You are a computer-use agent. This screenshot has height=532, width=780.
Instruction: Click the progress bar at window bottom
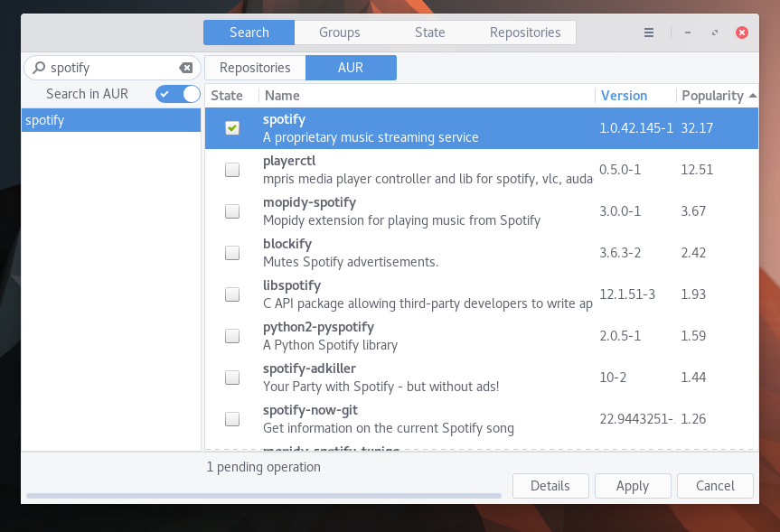264,496
